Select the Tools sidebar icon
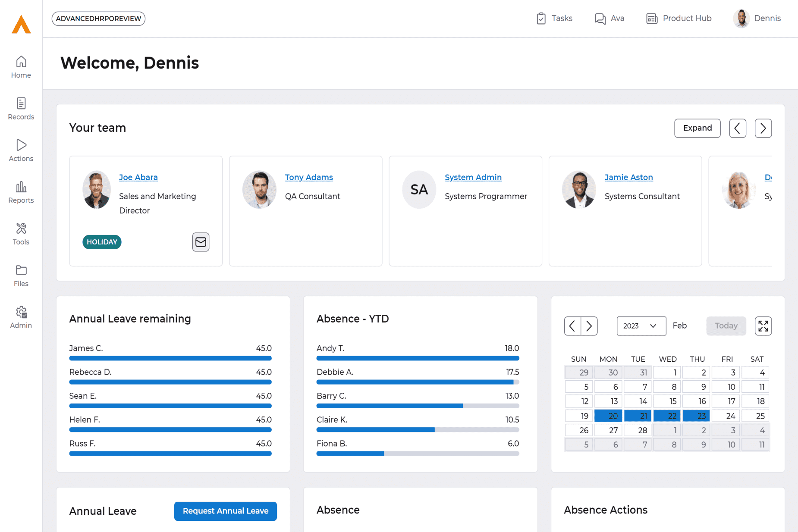The height and width of the screenshot is (532, 798). (x=21, y=233)
